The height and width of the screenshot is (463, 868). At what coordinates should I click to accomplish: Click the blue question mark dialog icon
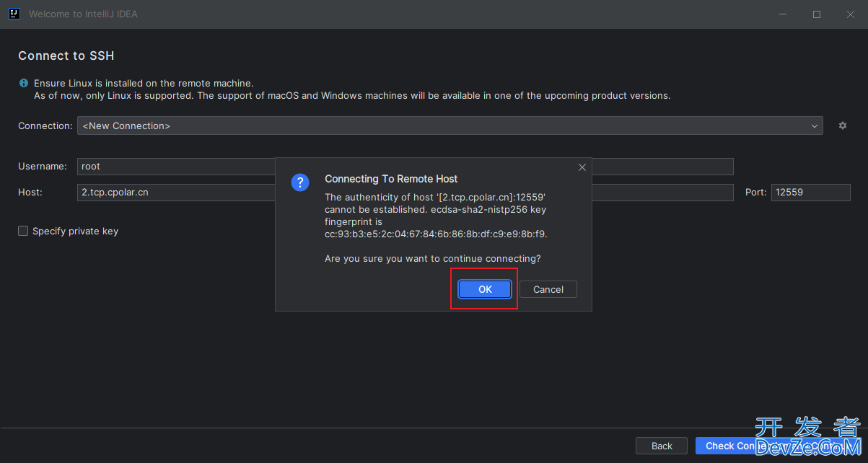pyautogui.click(x=300, y=182)
